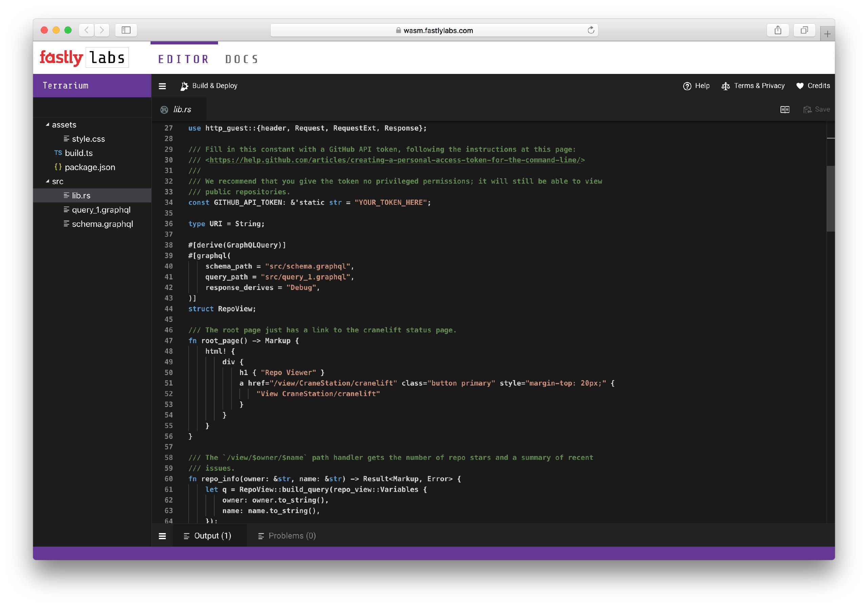Open the editor hamburger menu beside Build & Deploy

[x=162, y=86]
